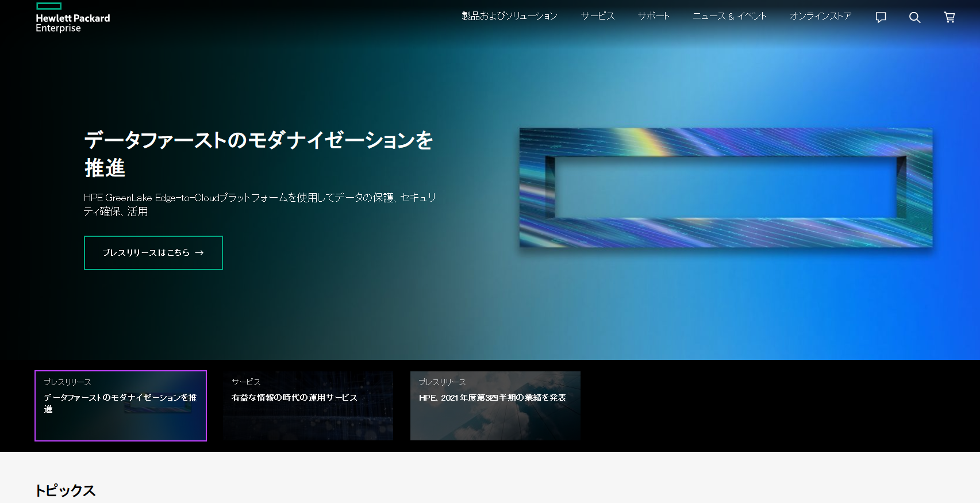Open the ニュース & イベント menu
Screen dimensions: 980x503
(x=729, y=16)
